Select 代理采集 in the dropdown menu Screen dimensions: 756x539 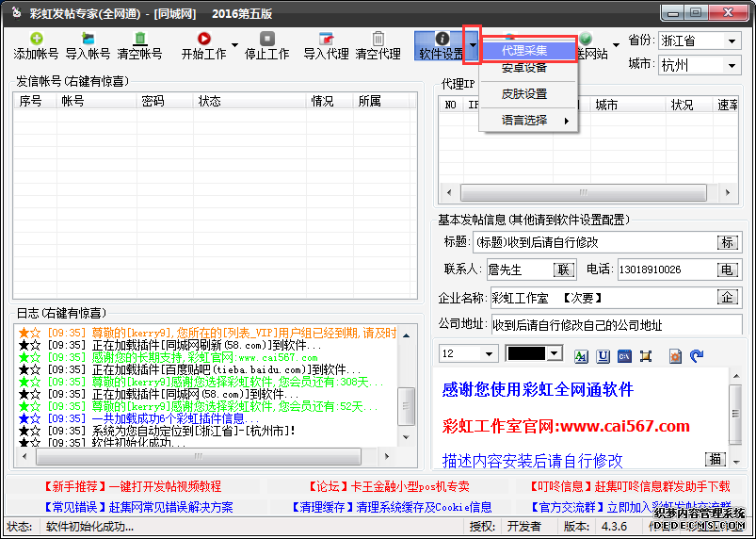(528, 50)
